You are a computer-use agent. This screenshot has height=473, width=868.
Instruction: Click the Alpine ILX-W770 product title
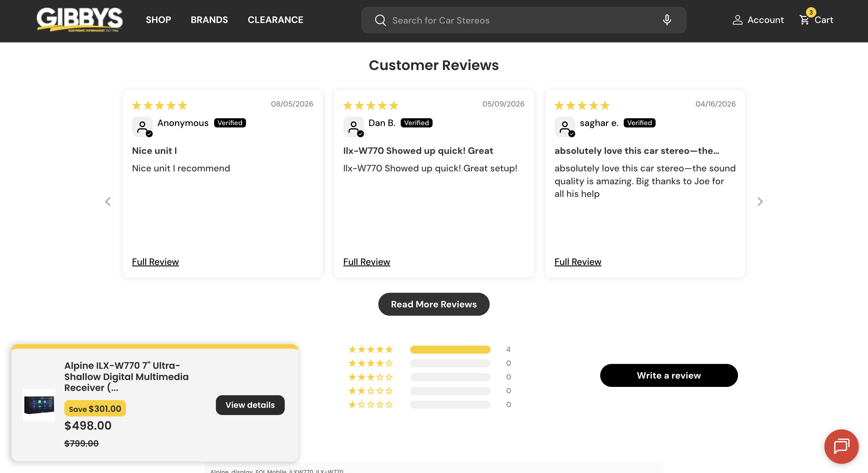(x=126, y=376)
